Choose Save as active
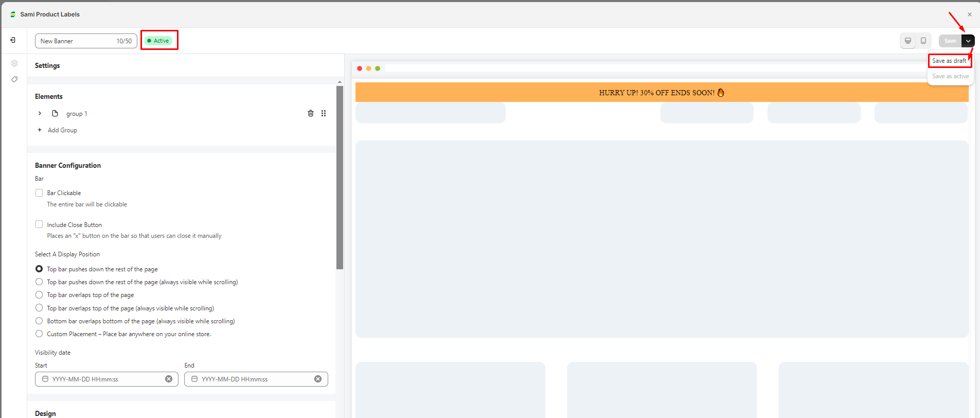The height and width of the screenshot is (418, 980). pos(950,76)
